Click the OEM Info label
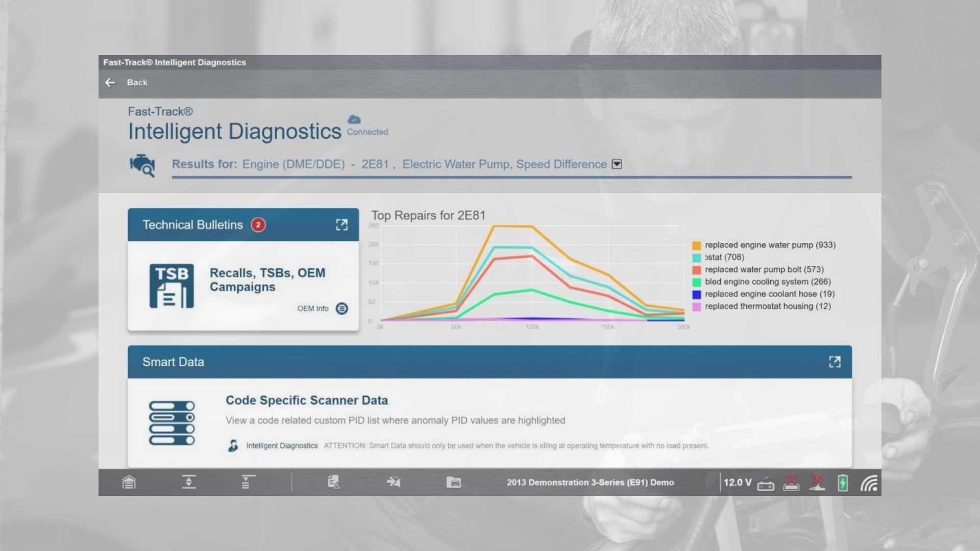The height and width of the screenshot is (551, 980). [x=313, y=309]
